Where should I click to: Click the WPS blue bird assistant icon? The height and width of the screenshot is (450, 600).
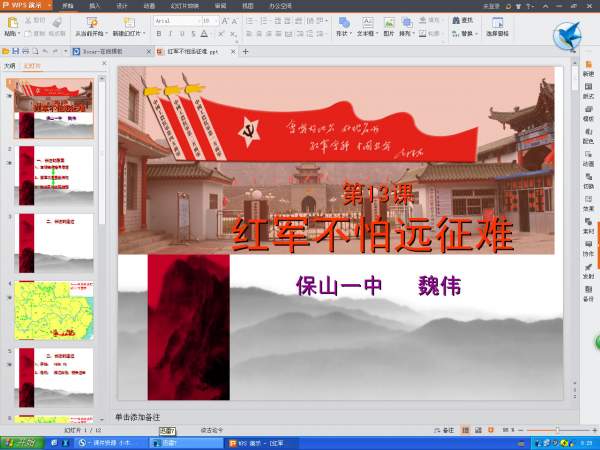coord(567,36)
